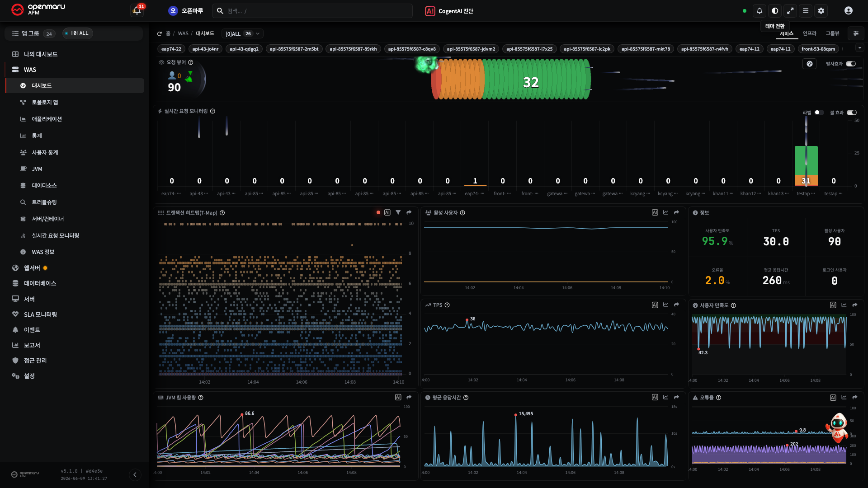Image resolution: width=868 pixels, height=488 pixels.
Task: Open 데이터소스 in the sidebar
Action: [44, 186]
